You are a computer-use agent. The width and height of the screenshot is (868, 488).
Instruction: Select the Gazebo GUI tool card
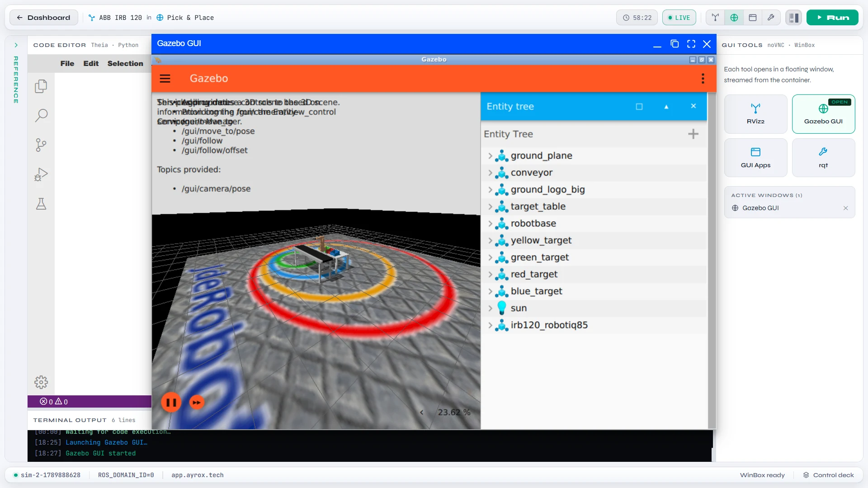point(823,114)
